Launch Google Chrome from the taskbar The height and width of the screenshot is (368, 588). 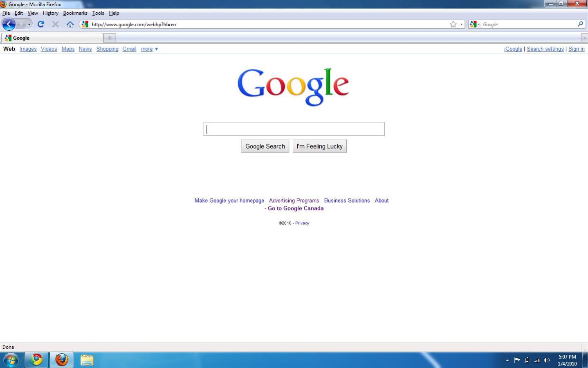[36, 360]
